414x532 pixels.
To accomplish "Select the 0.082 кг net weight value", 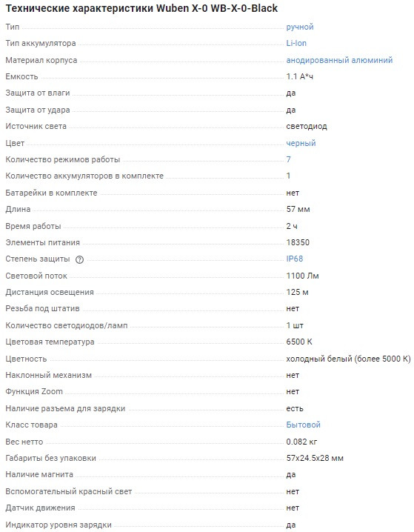I will coord(301,442).
